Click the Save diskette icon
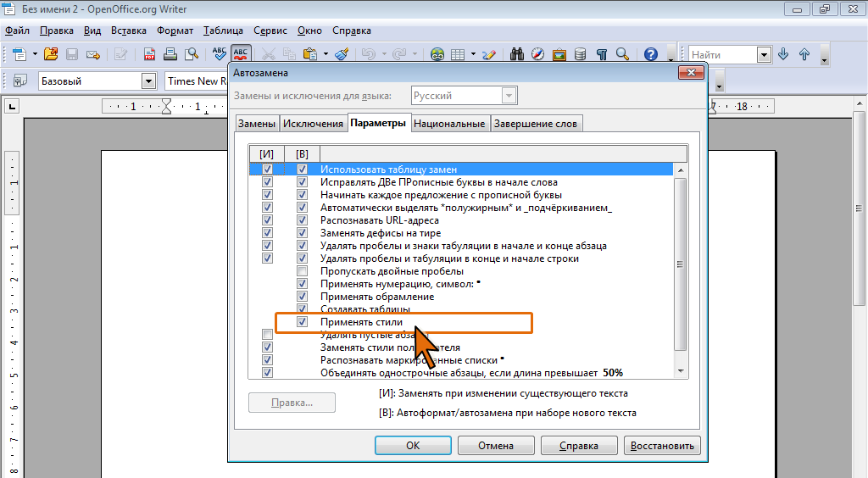The image size is (868, 478). coord(72,54)
